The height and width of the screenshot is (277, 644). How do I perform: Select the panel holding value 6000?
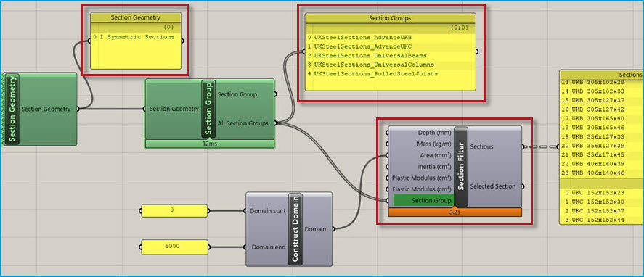(x=174, y=247)
